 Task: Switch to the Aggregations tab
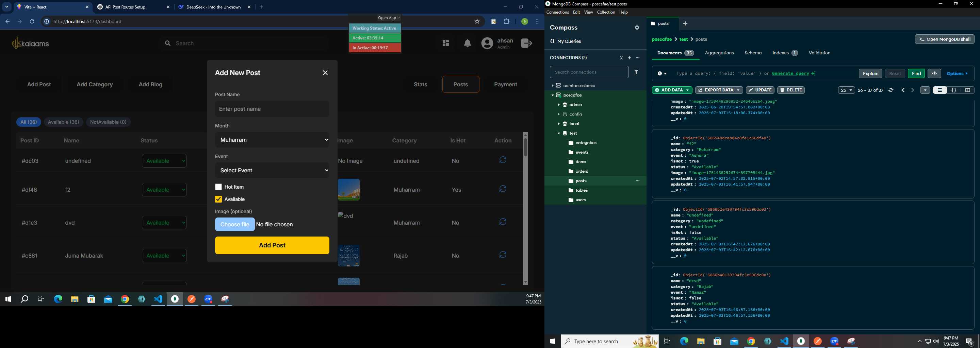[719, 53]
